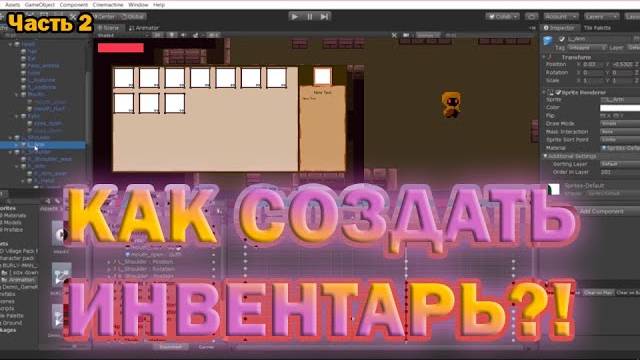Open the Layers dropdown
The image size is (640, 360).
coord(601,17)
